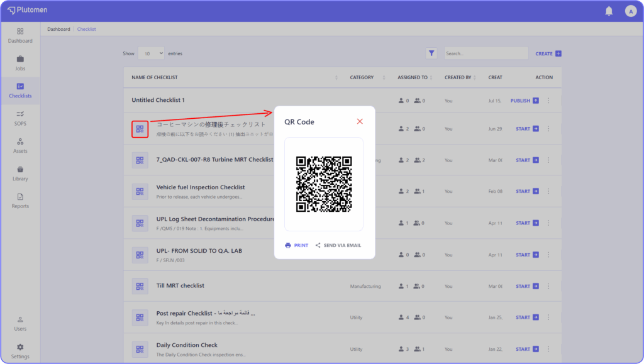Open SOPS in sidebar
The image size is (644, 364).
tap(20, 118)
